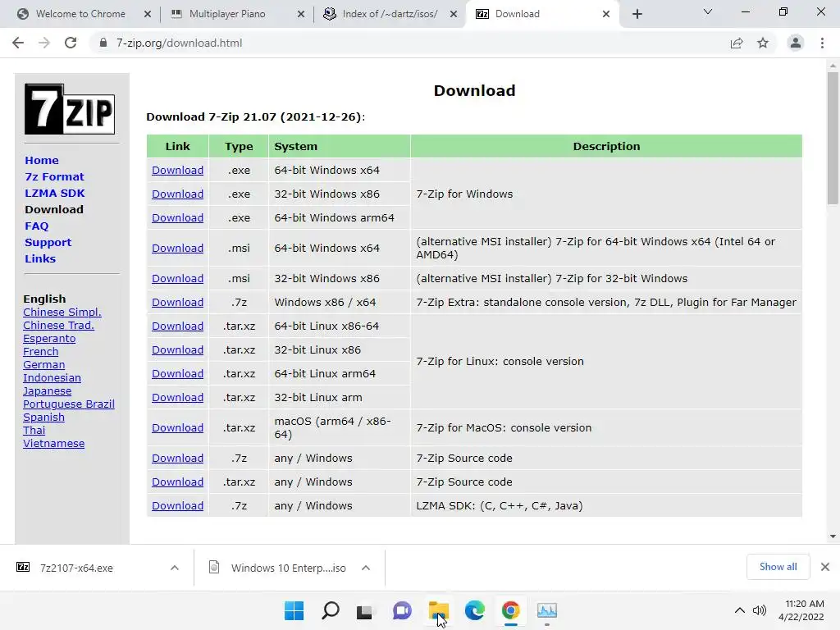
Task: Show hidden tray icons
Action: [739, 610]
